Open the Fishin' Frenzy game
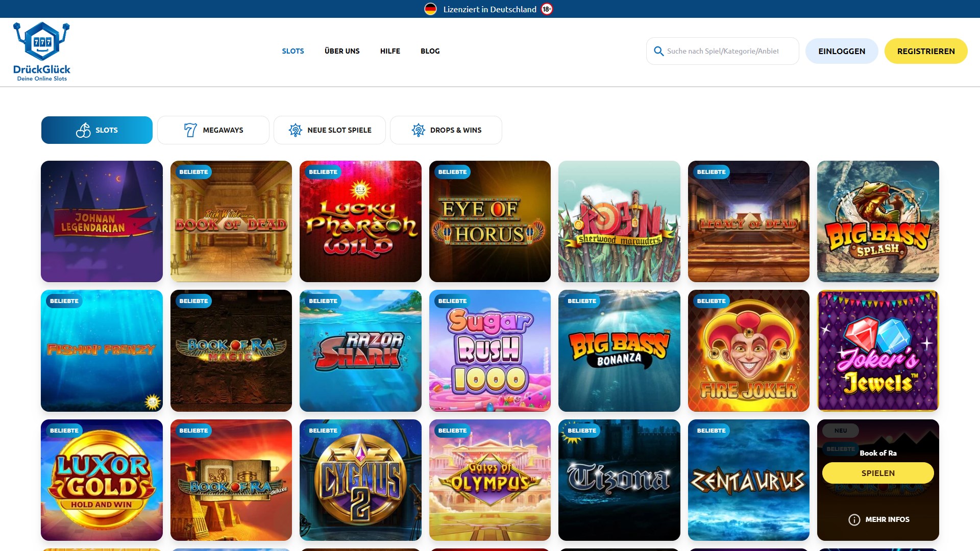 [102, 350]
